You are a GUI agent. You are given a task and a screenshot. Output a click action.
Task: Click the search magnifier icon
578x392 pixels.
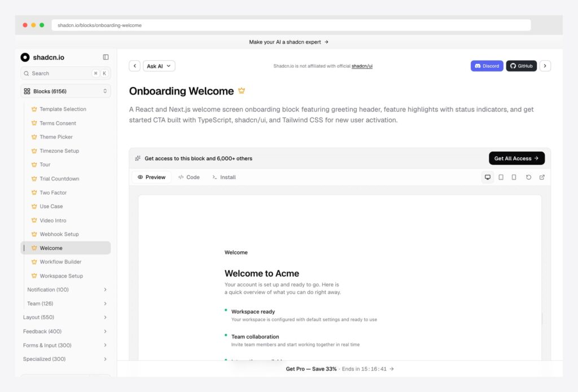(27, 73)
